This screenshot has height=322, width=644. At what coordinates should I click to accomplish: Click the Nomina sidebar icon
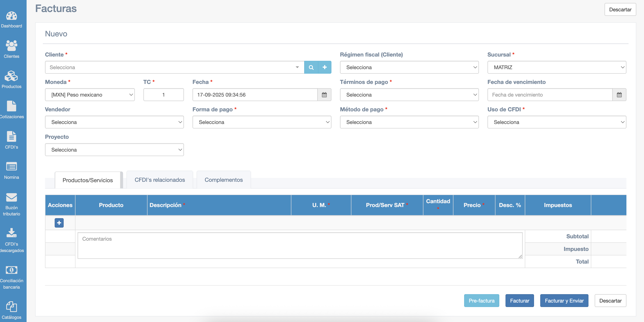click(12, 167)
